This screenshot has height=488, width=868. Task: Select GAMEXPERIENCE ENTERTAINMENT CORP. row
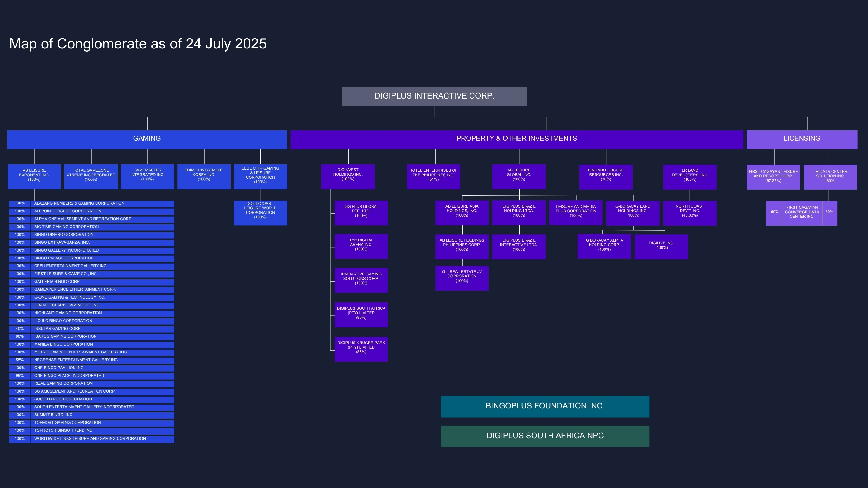click(92, 290)
